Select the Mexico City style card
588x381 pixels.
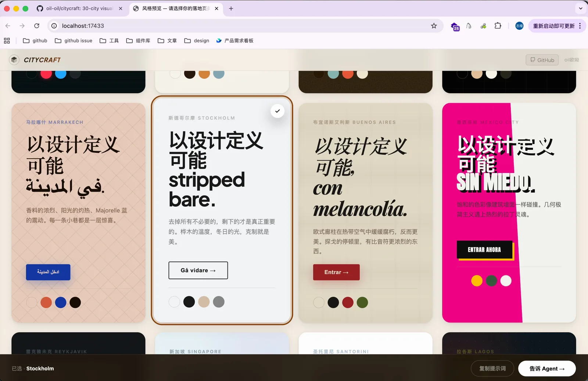509,213
